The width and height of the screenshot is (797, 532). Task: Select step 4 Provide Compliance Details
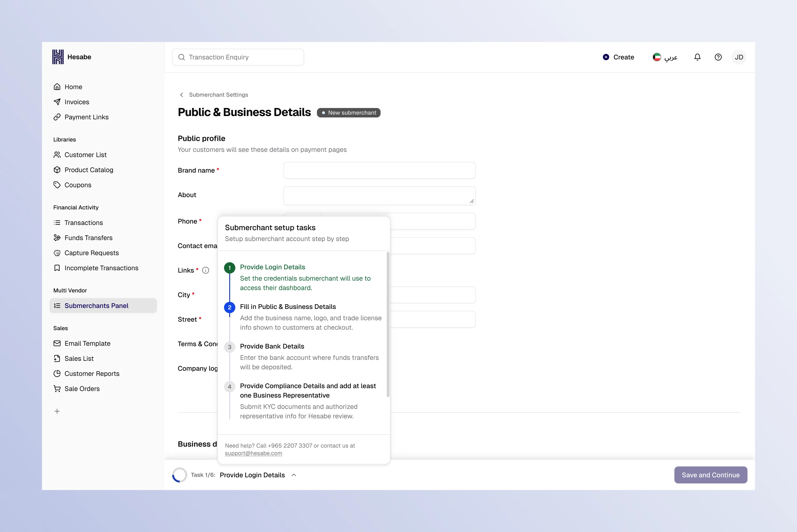click(x=304, y=401)
